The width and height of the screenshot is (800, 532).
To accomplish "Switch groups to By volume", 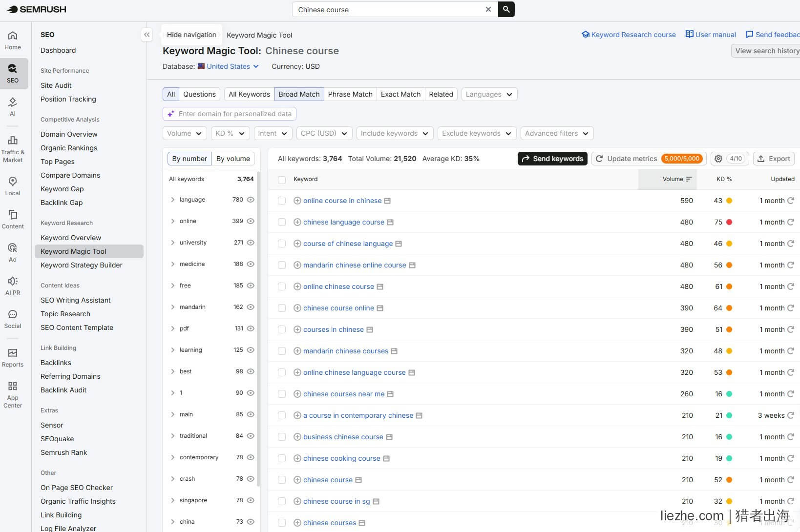I will [x=233, y=159].
